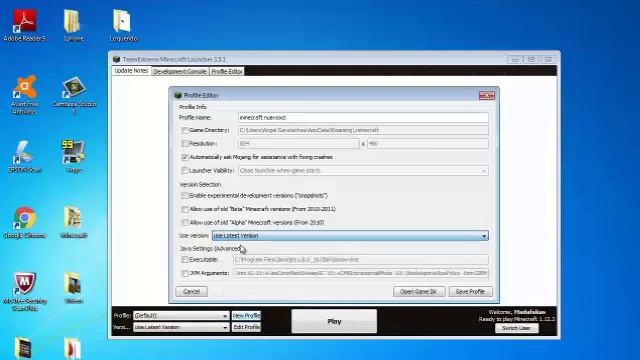The width and height of the screenshot is (640, 360).
Task: Enable the Game Directory checkbox
Action: tap(184, 130)
